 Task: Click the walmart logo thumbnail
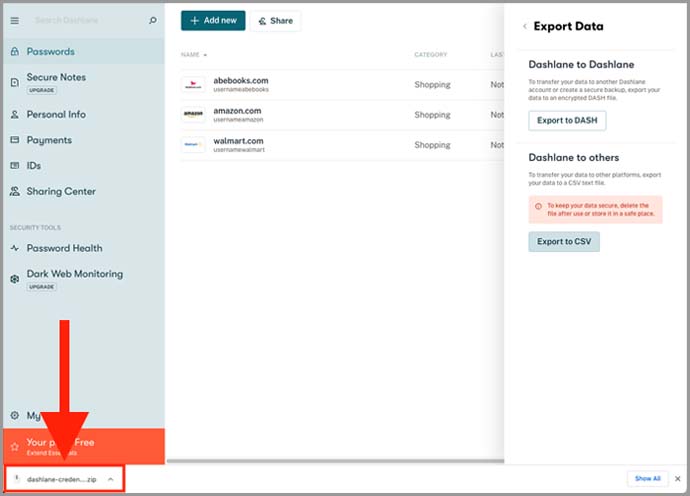click(193, 145)
